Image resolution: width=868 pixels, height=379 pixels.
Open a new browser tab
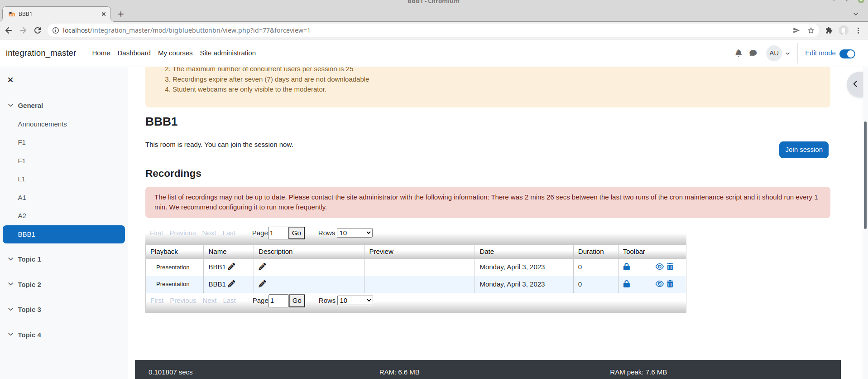[121, 14]
